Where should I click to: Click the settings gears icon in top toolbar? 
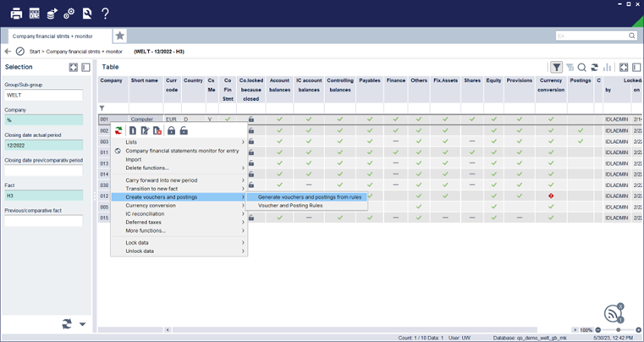pos(69,14)
